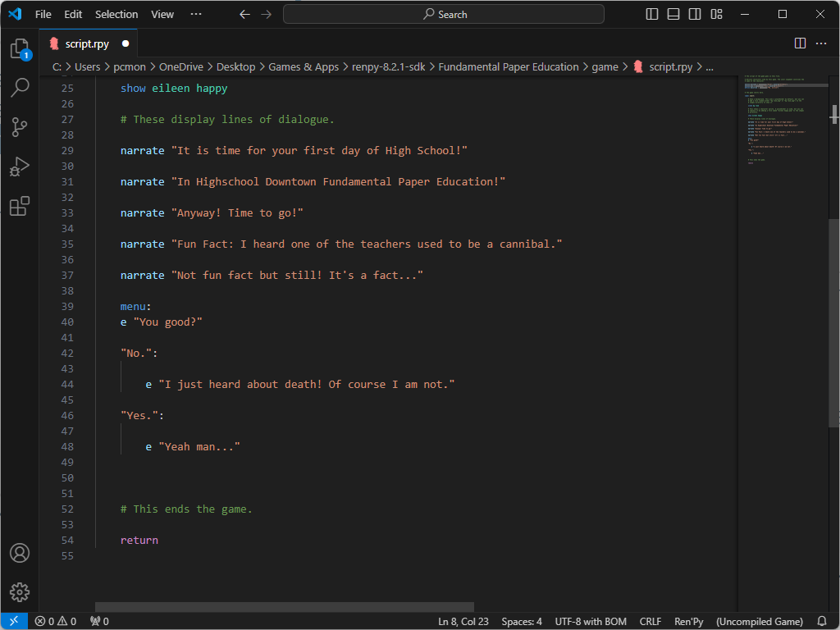840x630 pixels.
Task: Open the Selection menu
Action: [x=116, y=14]
